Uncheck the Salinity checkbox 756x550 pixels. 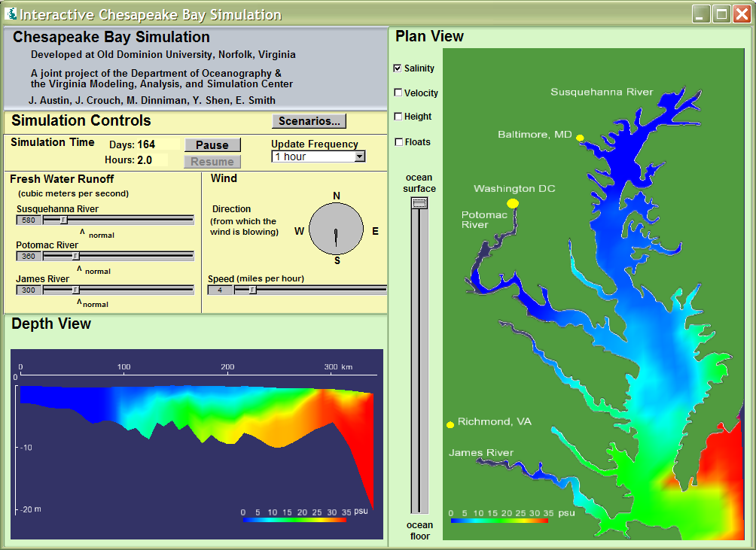[398, 68]
